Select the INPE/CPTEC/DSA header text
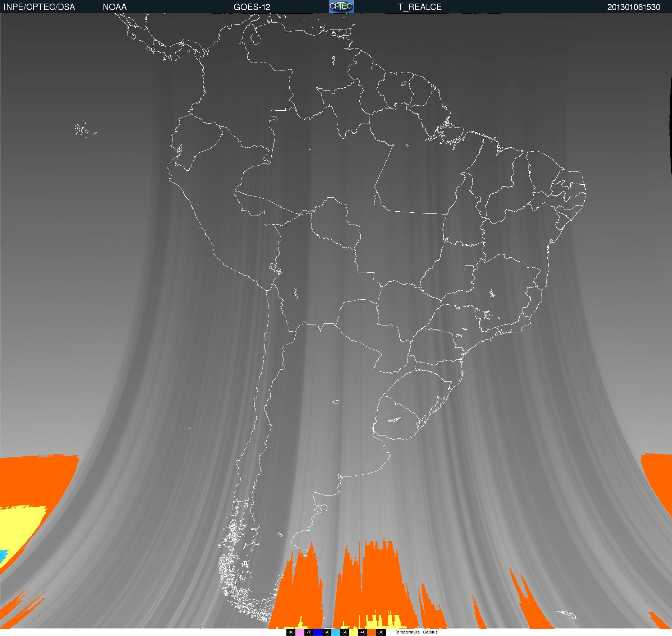672x636 pixels. coord(39,7)
